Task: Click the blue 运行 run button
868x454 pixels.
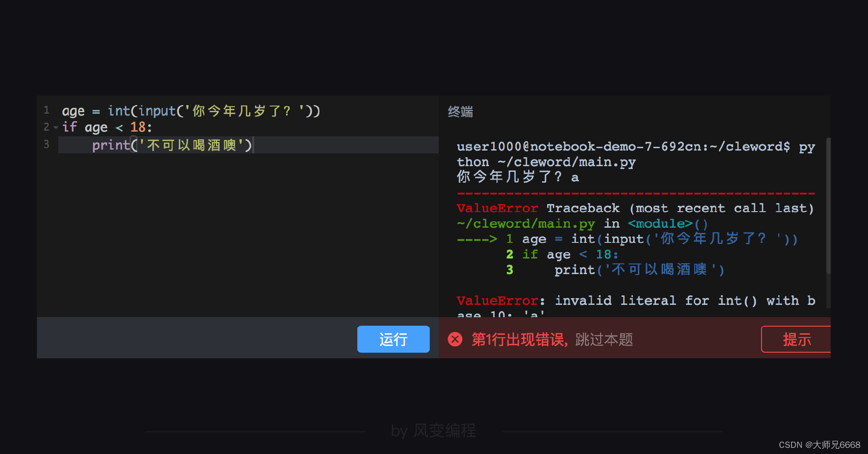Action: pos(393,339)
